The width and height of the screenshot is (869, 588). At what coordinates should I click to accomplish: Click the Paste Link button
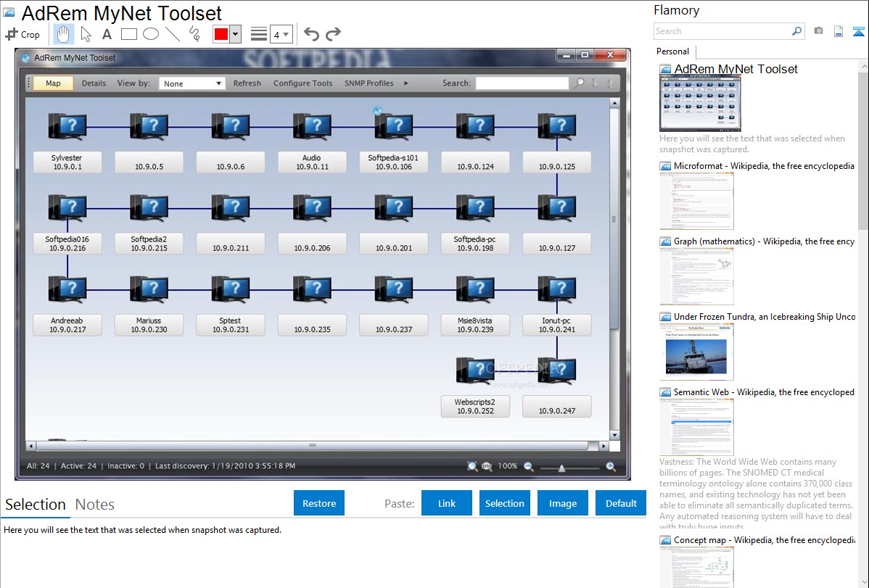[447, 503]
